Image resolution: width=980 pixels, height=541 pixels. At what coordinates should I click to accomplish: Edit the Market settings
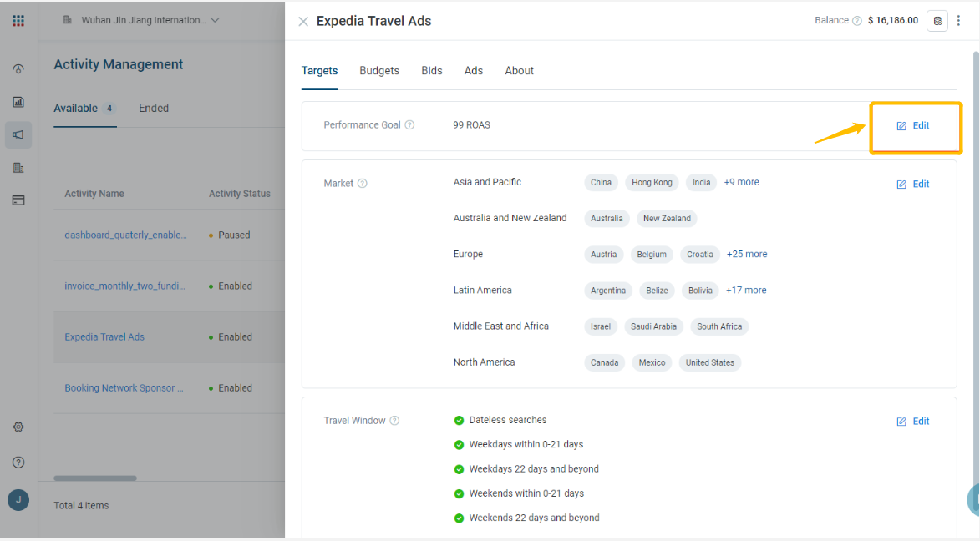(913, 184)
